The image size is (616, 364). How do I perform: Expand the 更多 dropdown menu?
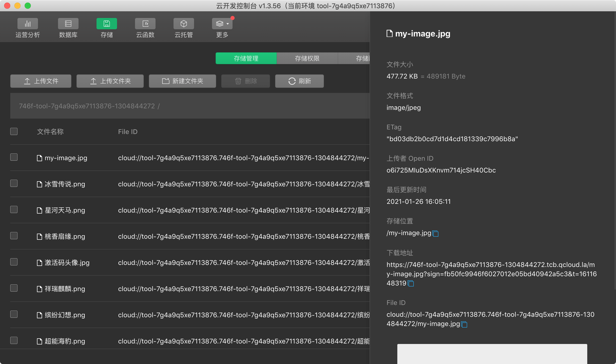[222, 24]
